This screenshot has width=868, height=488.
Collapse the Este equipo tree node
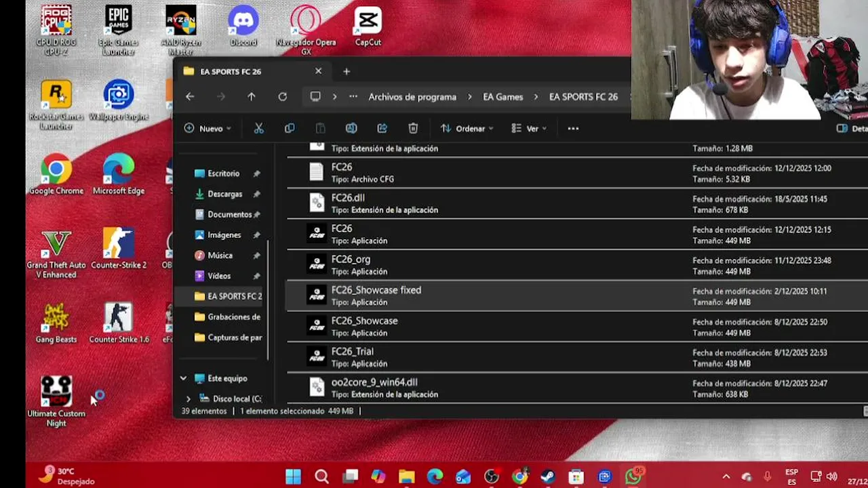(183, 378)
